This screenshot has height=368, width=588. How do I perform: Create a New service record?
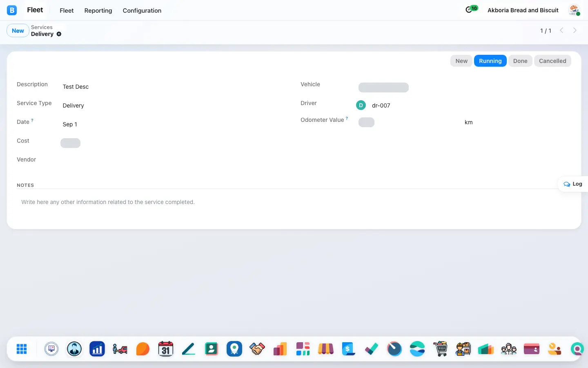(18, 31)
